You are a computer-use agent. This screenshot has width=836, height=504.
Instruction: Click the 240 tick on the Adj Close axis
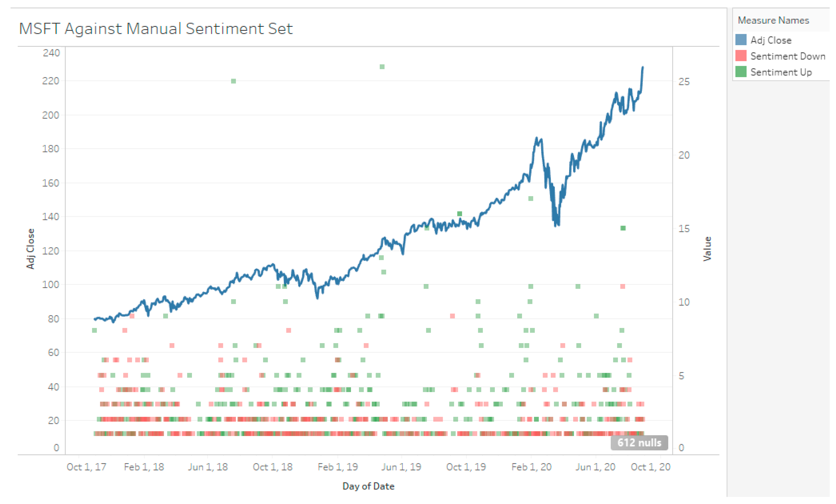click(x=51, y=53)
